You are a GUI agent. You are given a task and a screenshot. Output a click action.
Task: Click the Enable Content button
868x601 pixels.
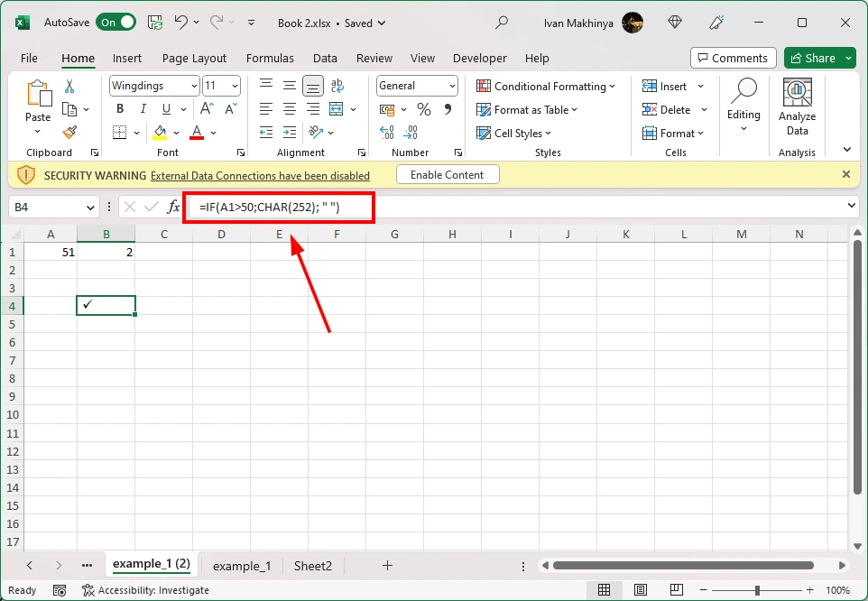point(448,175)
